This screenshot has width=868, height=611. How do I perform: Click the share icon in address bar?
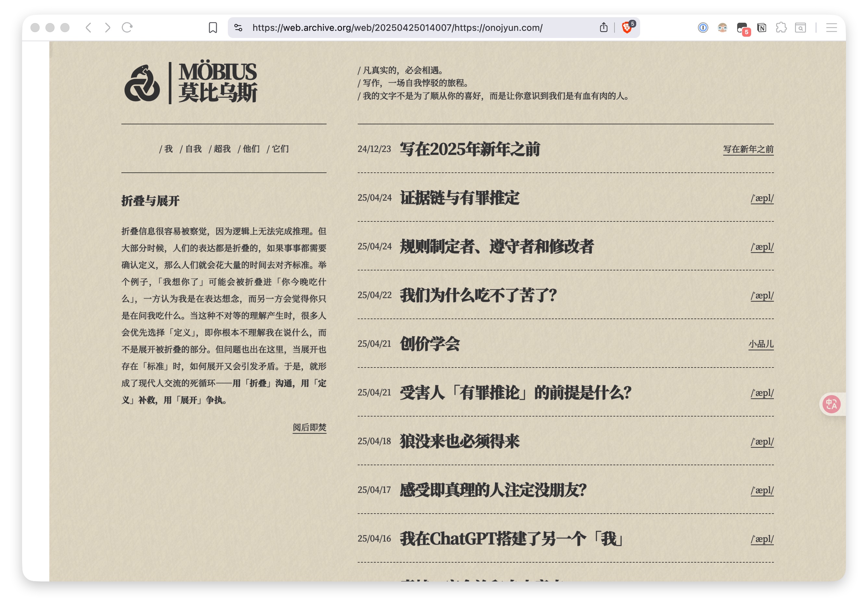click(604, 28)
